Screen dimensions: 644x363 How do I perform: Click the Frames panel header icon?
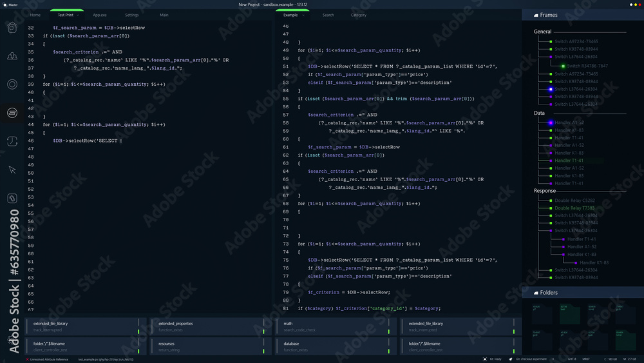tap(536, 15)
